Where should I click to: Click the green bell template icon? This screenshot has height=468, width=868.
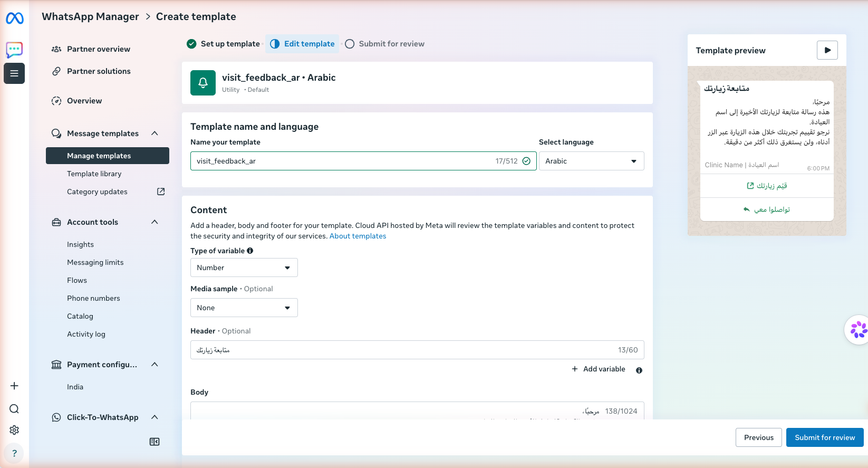203,83
